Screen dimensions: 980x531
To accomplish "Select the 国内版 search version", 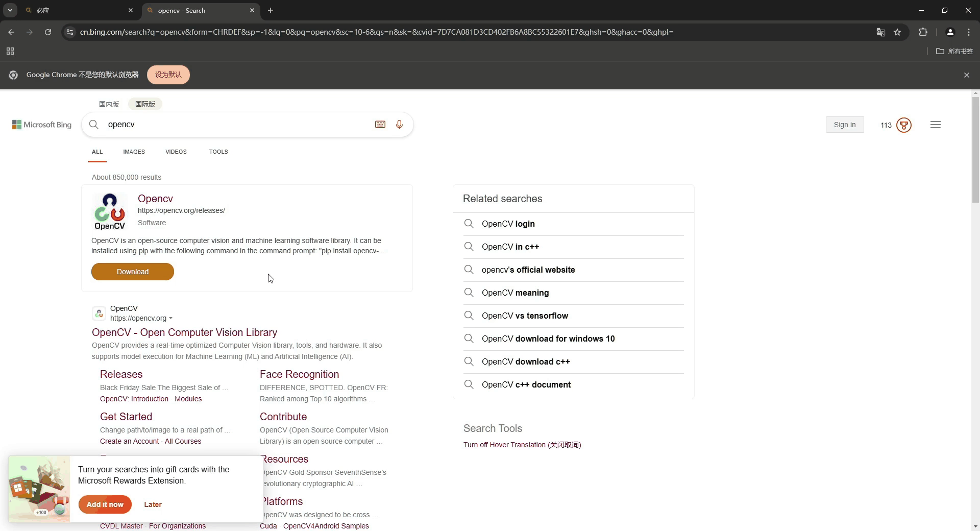I will [x=109, y=104].
